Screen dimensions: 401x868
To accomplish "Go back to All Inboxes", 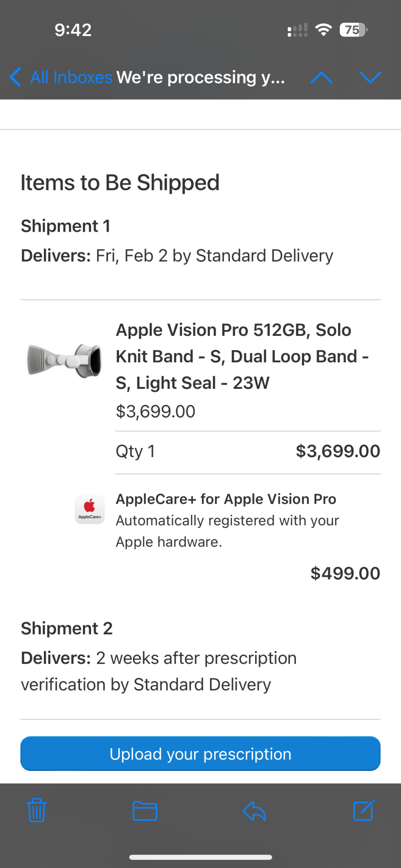I will 61,78.
